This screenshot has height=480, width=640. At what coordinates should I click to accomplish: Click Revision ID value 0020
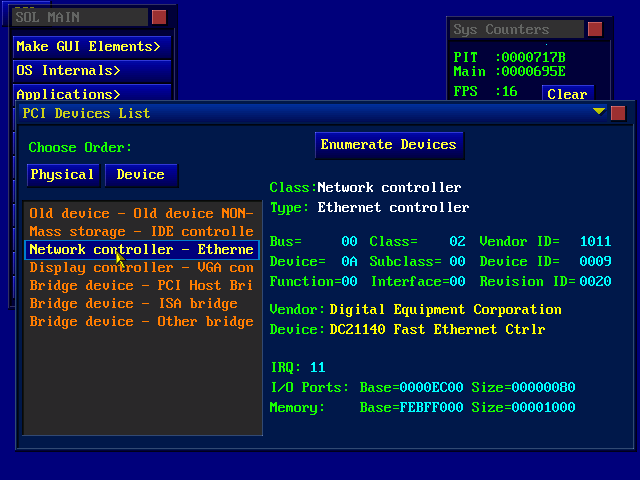[596, 281]
